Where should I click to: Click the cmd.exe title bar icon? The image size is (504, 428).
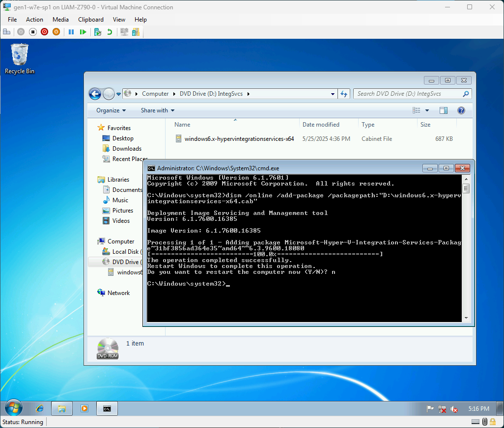pos(151,168)
